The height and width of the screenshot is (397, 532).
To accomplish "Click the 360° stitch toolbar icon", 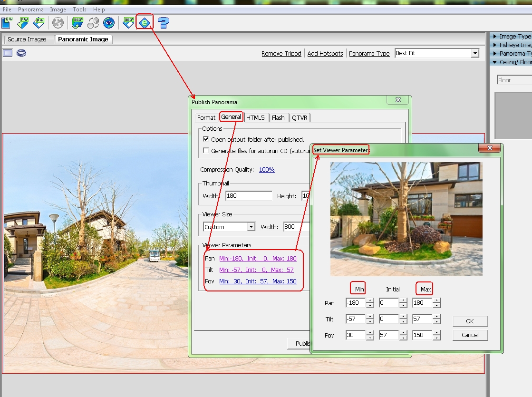I will (77, 22).
